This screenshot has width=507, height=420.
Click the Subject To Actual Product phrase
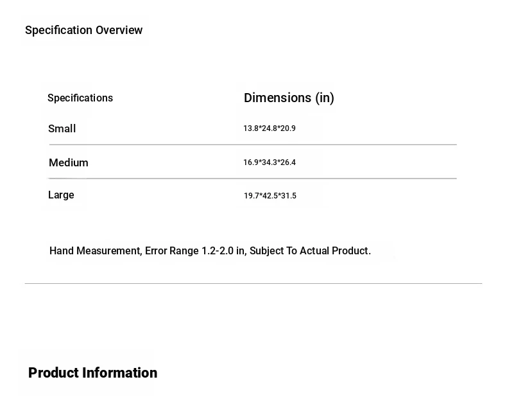click(x=309, y=251)
